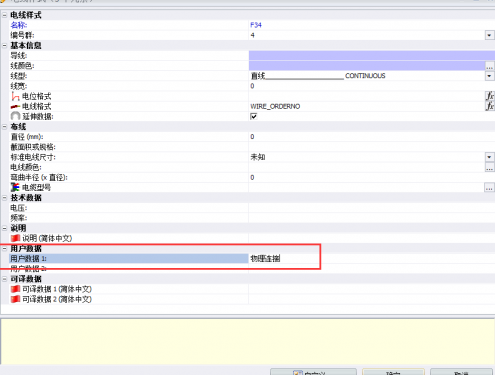
Task: Open the 线型 line type dropdown
Action: coord(489,76)
